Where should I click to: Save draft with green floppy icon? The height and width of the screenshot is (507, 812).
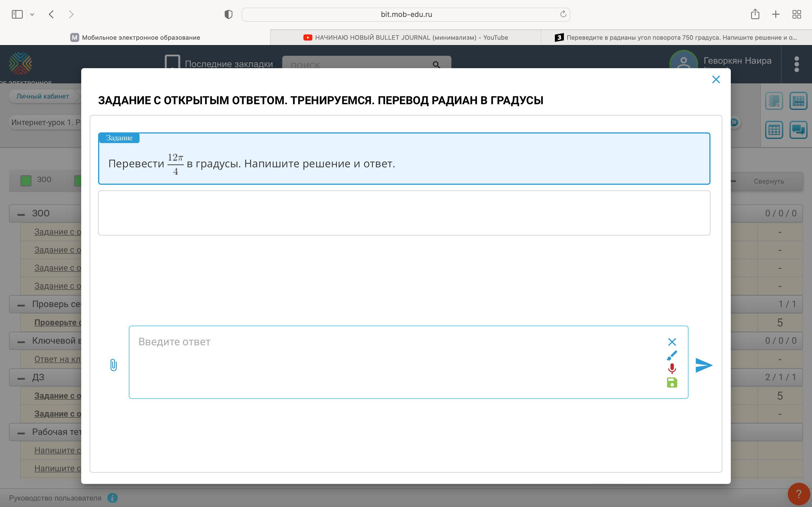click(x=672, y=383)
